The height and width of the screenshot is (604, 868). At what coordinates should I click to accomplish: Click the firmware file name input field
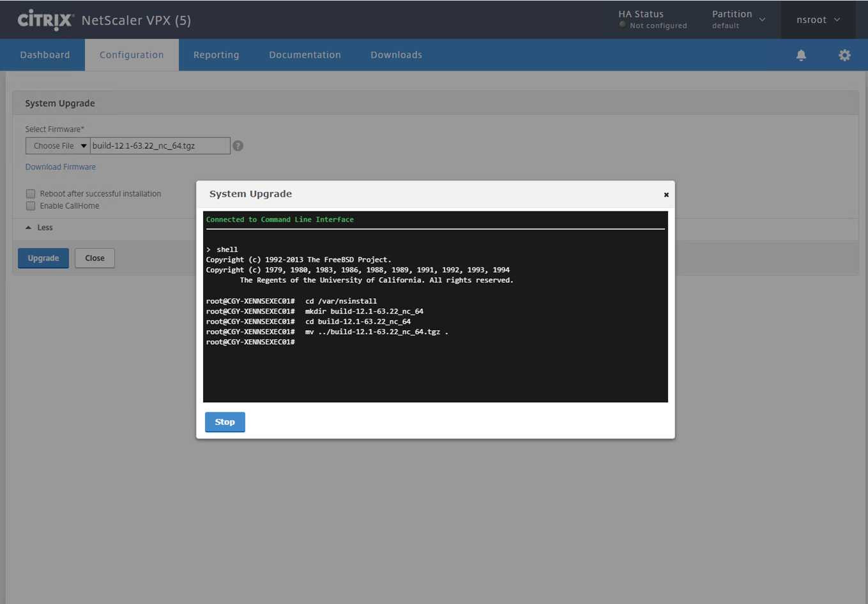[x=160, y=146]
